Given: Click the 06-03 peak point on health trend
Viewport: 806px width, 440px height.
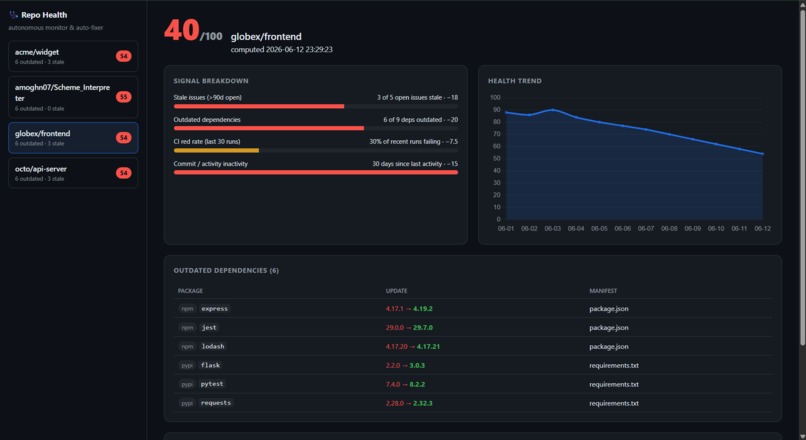Looking at the screenshot, I should pos(553,109).
